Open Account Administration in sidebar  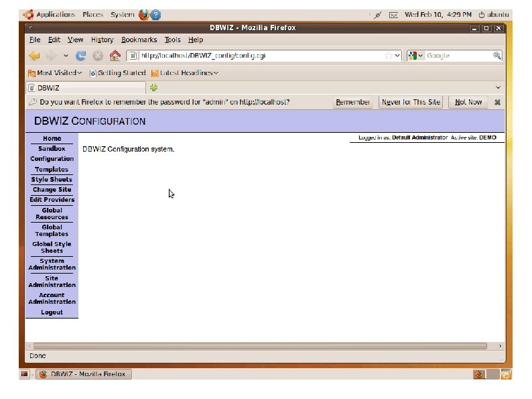52,298
